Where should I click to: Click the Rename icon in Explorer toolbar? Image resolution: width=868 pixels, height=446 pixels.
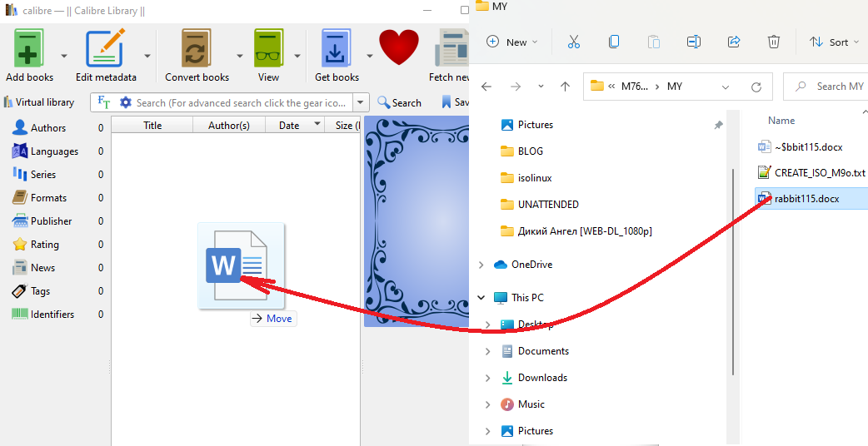(694, 42)
